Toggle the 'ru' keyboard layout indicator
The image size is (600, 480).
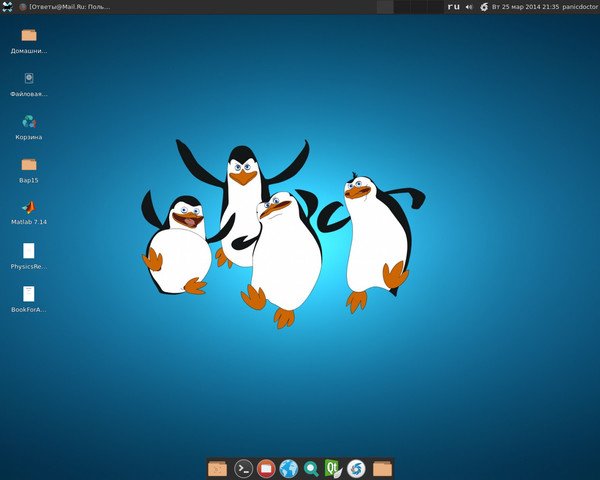point(453,6)
